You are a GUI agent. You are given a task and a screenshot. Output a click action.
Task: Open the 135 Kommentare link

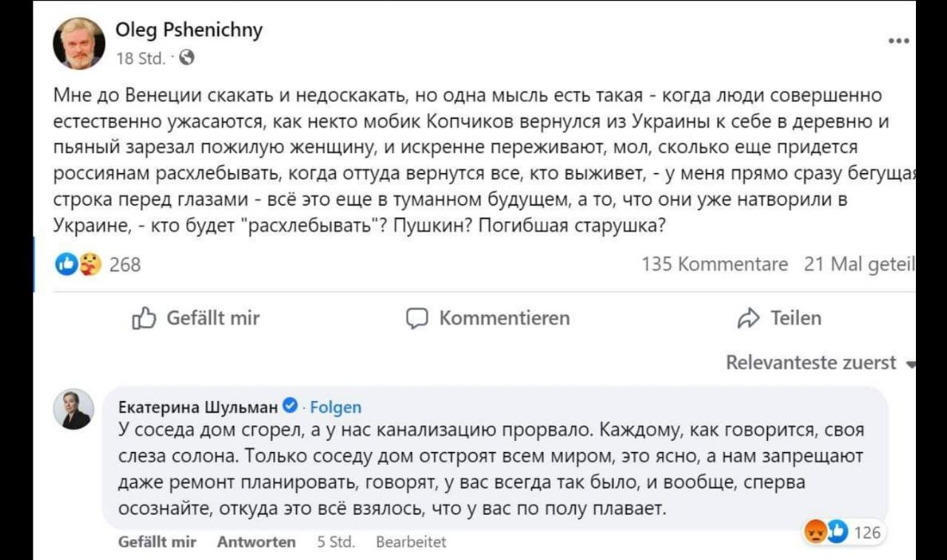point(715,264)
